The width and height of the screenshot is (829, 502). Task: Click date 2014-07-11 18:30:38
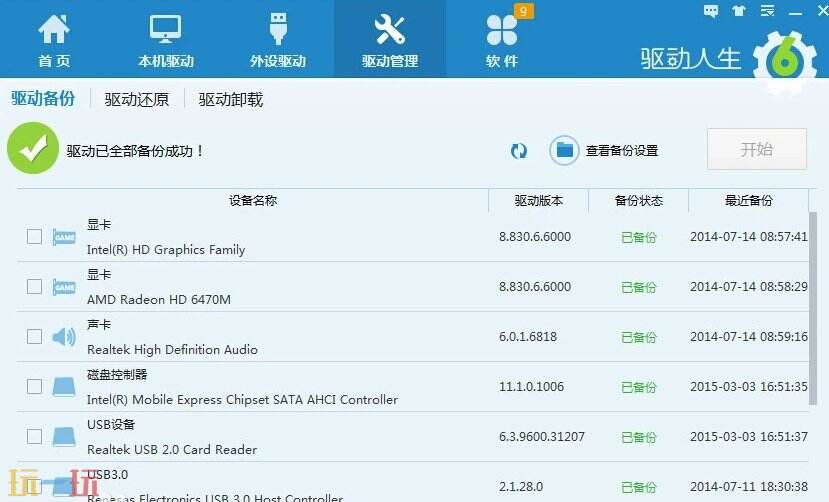pos(749,487)
